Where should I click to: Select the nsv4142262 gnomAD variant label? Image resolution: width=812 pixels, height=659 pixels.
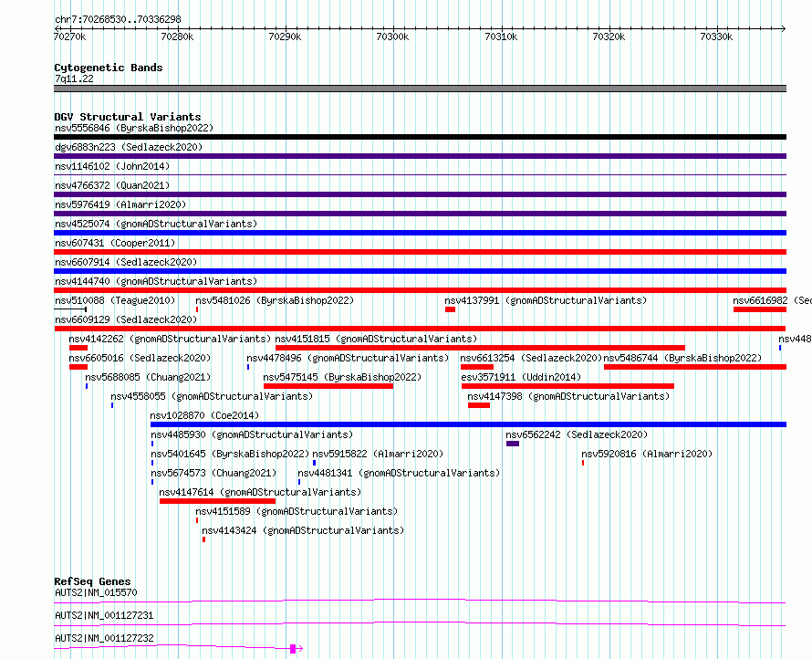tap(170, 339)
